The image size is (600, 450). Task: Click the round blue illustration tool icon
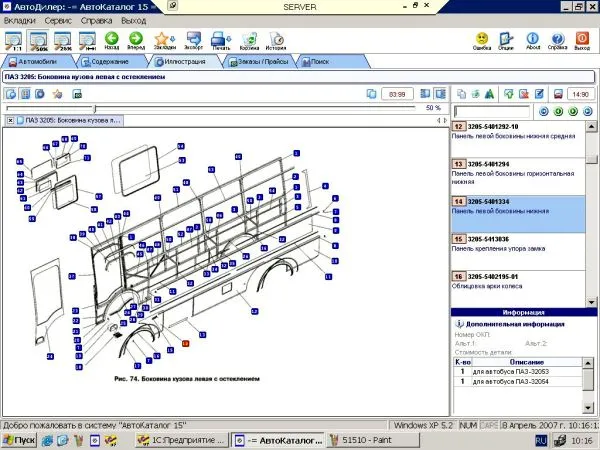pos(40,94)
